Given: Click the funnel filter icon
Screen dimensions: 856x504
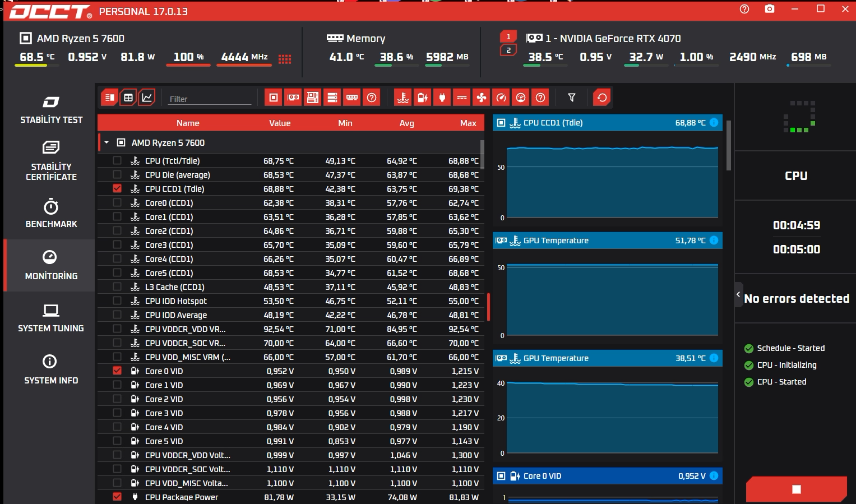Looking at the screenshot, I should coord(572,98).
